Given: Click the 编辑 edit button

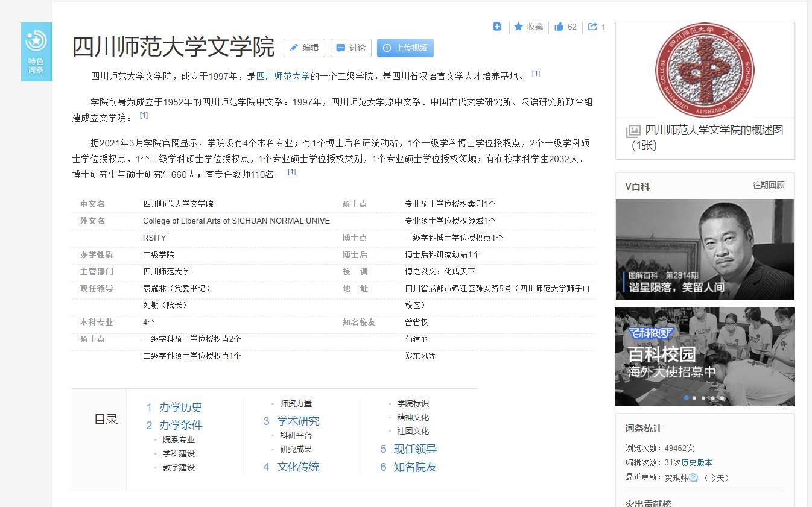Looking at the screenshot, I should (x=304, y=48).
